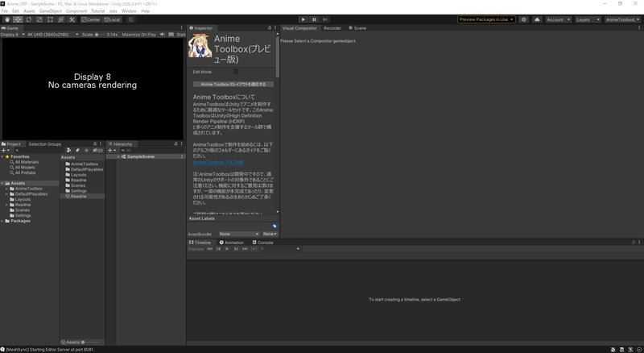Click the grid snapping icon in toolbar
Viewport: 644px width, 353px height.
(131, 20)
